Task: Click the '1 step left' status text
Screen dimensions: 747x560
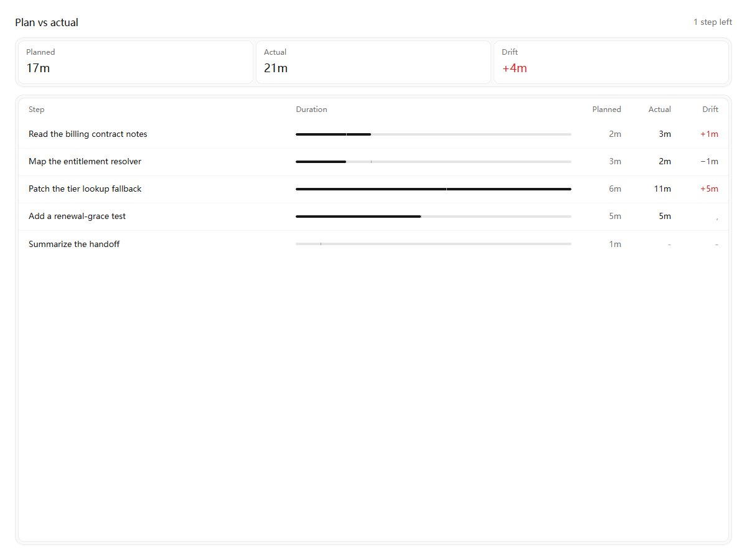Action: coord(713,22)
